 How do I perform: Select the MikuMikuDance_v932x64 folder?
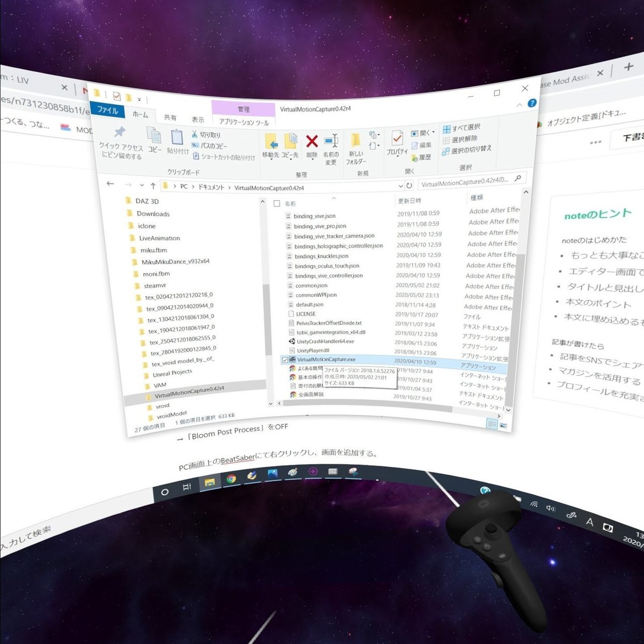(x=175, y=262)
